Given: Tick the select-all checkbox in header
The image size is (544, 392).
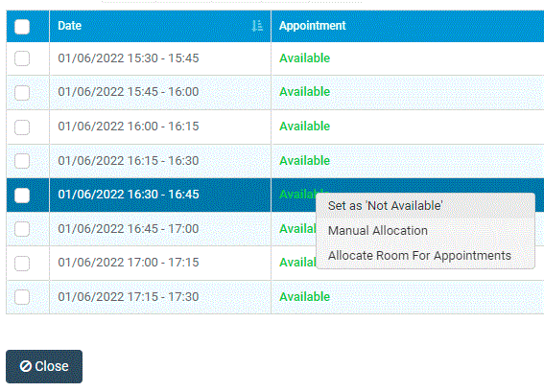Looking at the screenshot, I should 22,27.
